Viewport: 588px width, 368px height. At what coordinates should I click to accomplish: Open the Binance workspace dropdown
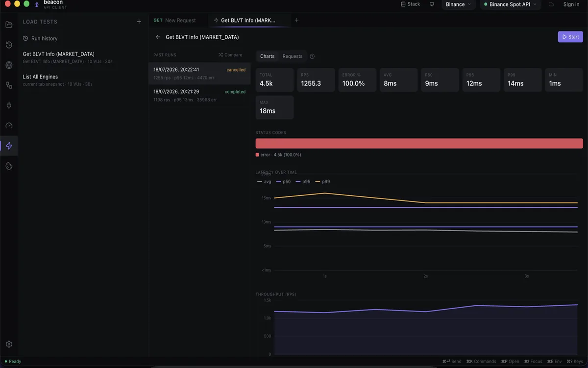tap(458, 4)
